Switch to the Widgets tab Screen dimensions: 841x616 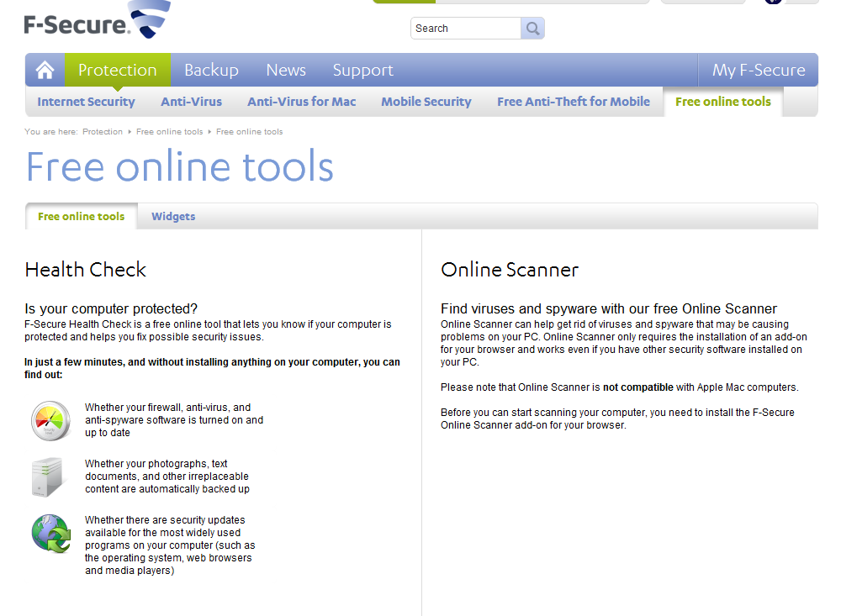coord(173,216)
